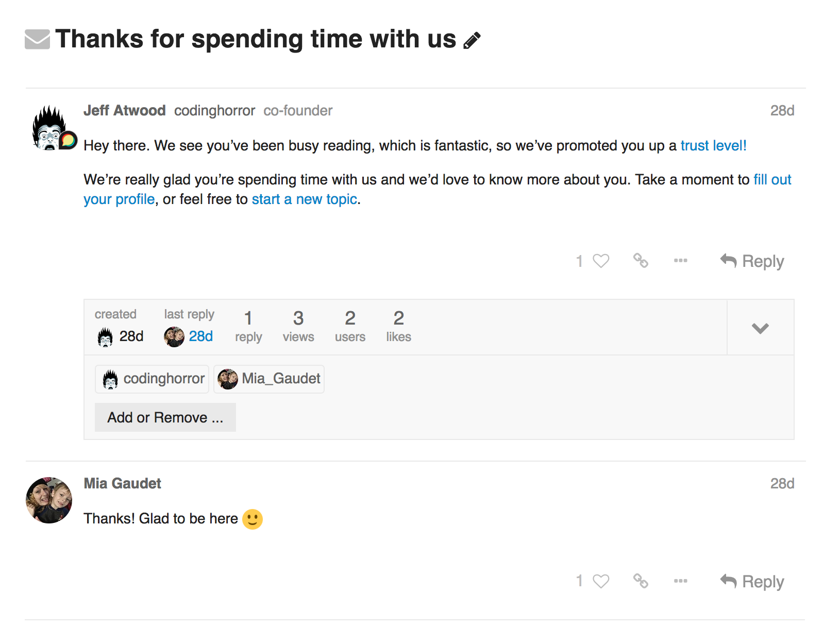
Task: Reply to Mia Gaudet's post
Action: pyautogui.click(x=752, y=582)
